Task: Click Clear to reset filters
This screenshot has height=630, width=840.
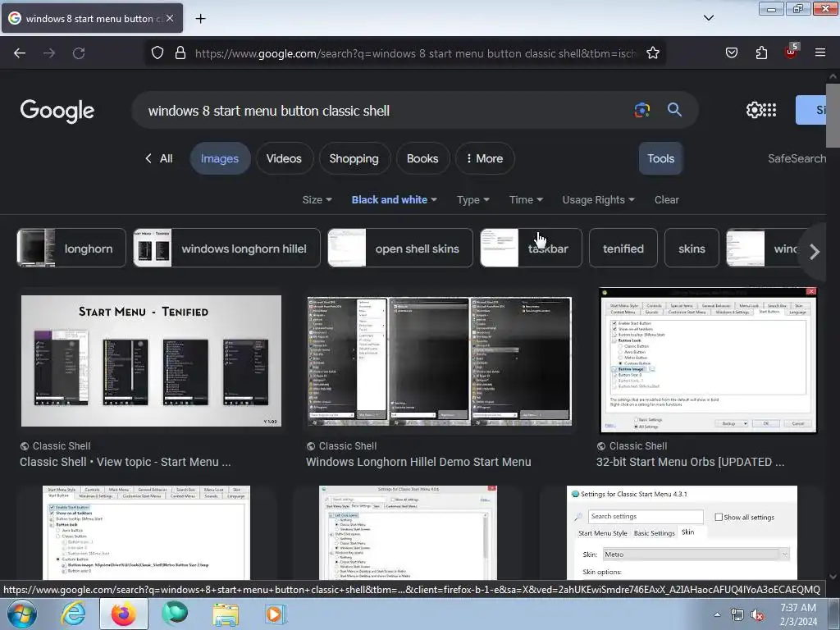Action: click(x=666, y=200)
